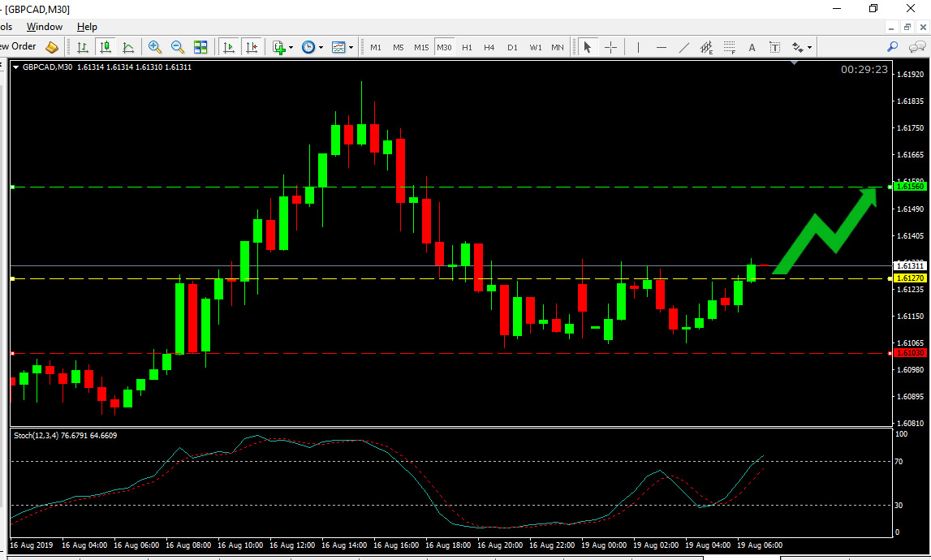Switch to candlestick chart display

coord(105,47)
